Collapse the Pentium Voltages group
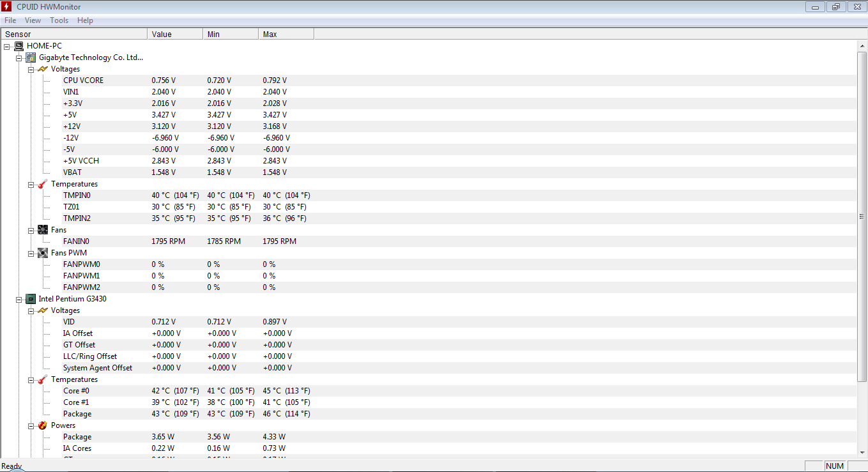This screenshot has width=868, height=472. (31, 310)
